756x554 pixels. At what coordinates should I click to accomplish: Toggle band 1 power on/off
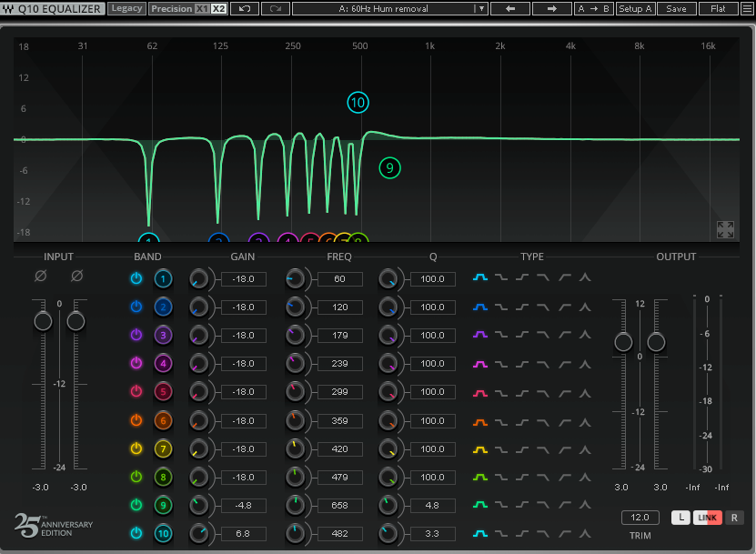click(136, 278)
